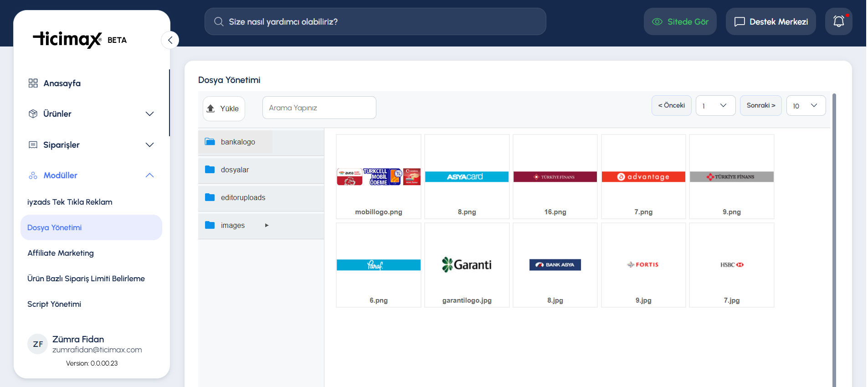Click the Önceki page button
This screenshot has width=868, height=387.
[x=671, y=105]
